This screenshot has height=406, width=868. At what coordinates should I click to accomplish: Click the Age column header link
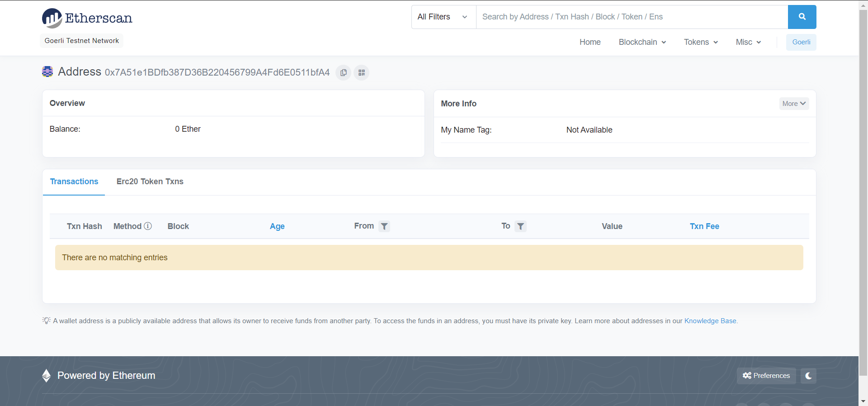277,226
